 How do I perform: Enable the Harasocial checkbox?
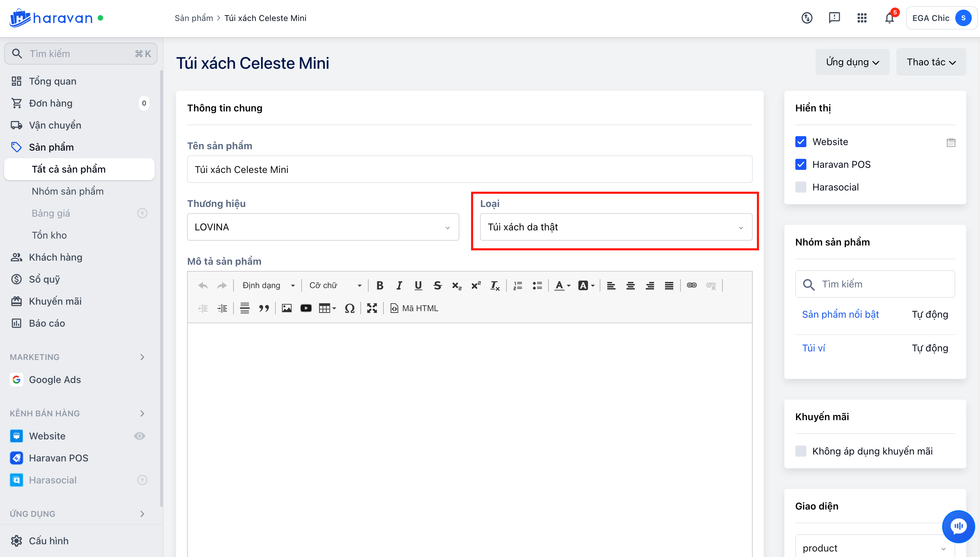coord(801,187)
